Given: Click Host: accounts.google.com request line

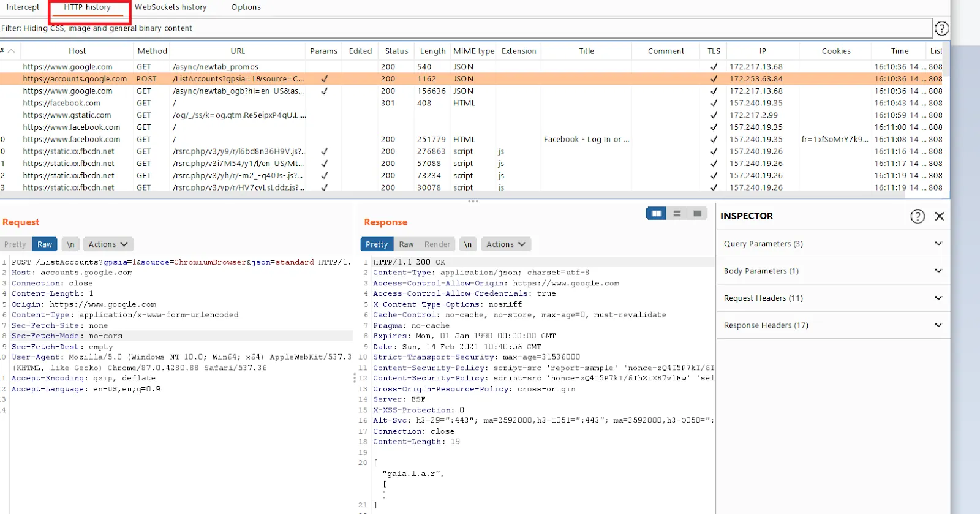Looking at the screenshot, I should [x=72, y=273].
